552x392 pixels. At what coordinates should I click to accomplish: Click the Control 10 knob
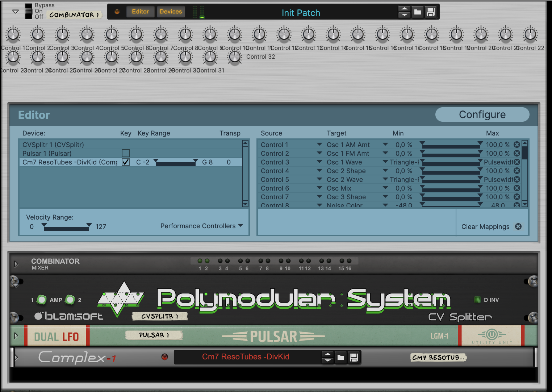pyautogui.click(x=235, y=35)
